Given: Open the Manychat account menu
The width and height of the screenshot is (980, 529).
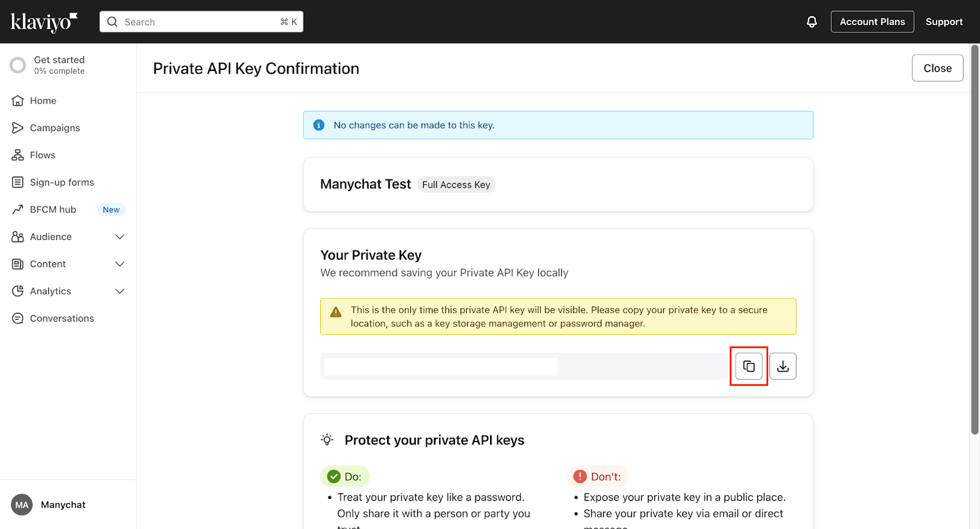Looking at the screenshot, I should pos(49,505).
